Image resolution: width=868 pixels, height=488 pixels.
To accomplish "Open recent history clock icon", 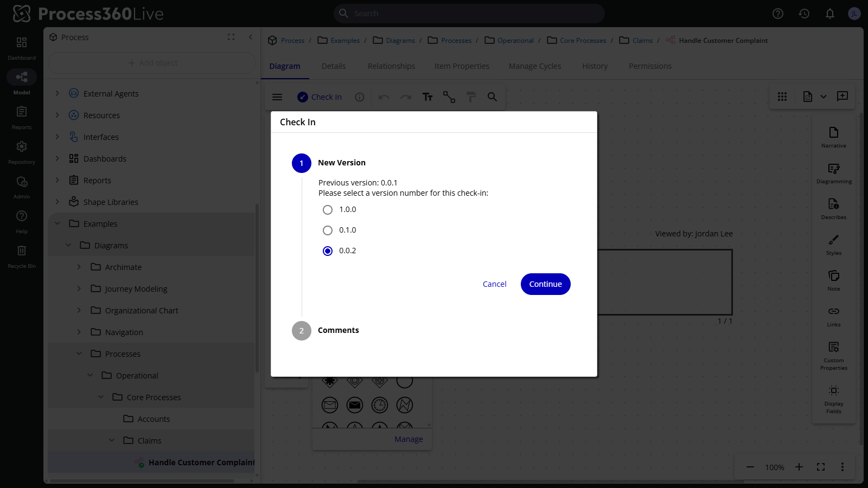I will 804,14.
